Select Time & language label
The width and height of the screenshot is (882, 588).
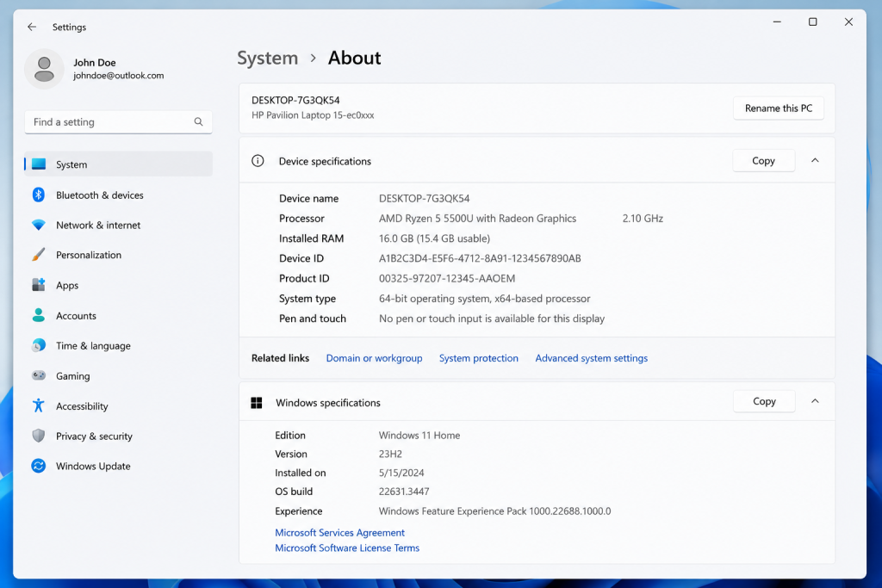click(x=93, y=346)
